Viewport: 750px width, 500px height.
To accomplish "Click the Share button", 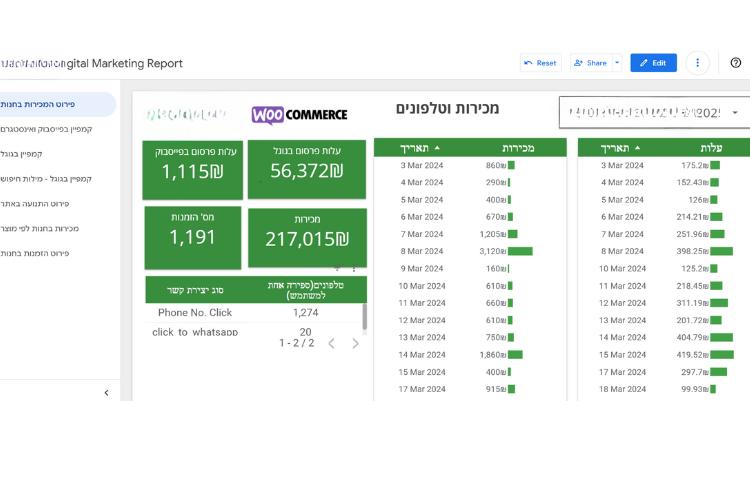I will coord(591,63).
